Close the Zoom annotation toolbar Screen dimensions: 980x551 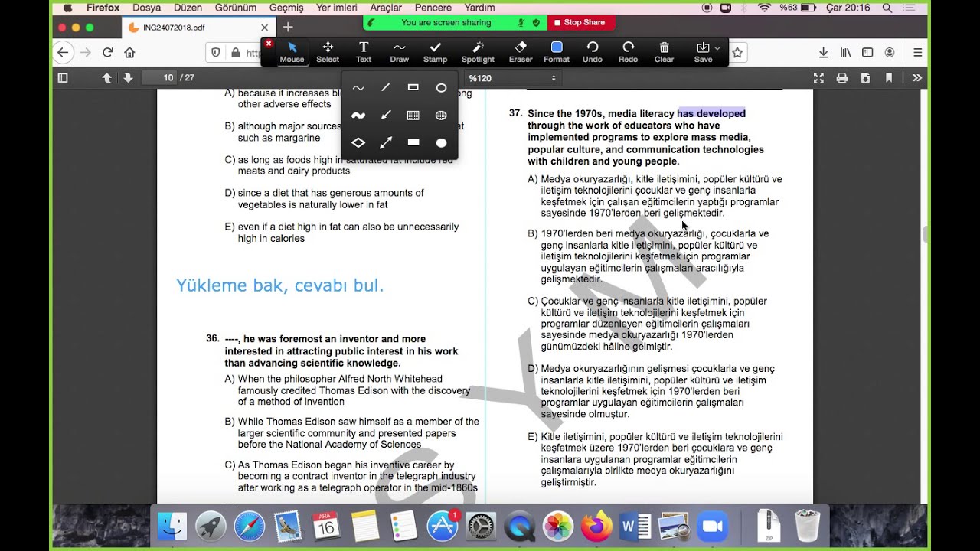pos(268,44)
